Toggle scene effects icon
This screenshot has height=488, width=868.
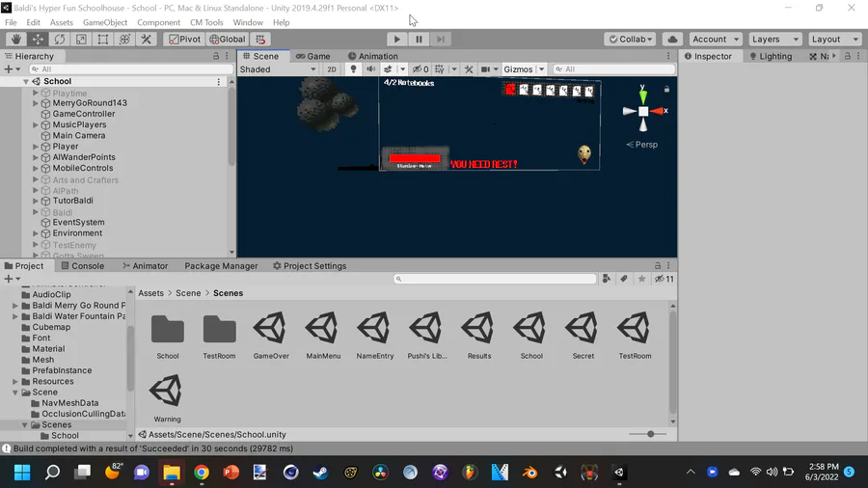(x=388, y=69)
